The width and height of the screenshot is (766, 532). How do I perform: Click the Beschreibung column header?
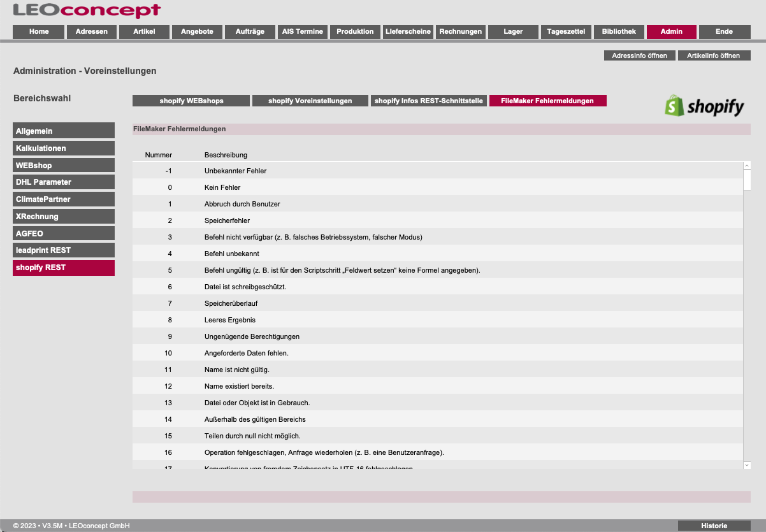[226, 155]
